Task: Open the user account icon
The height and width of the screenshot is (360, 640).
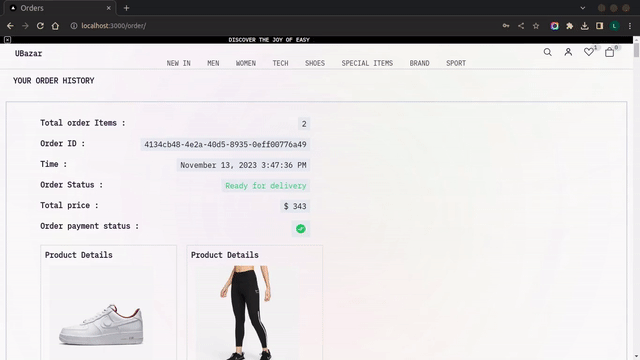Action: pos(568,52)
